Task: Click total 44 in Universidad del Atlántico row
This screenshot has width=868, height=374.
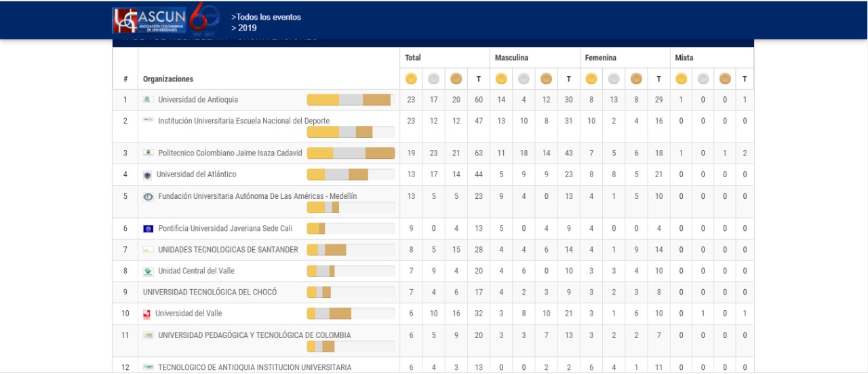Action: (x=479, y=174)
